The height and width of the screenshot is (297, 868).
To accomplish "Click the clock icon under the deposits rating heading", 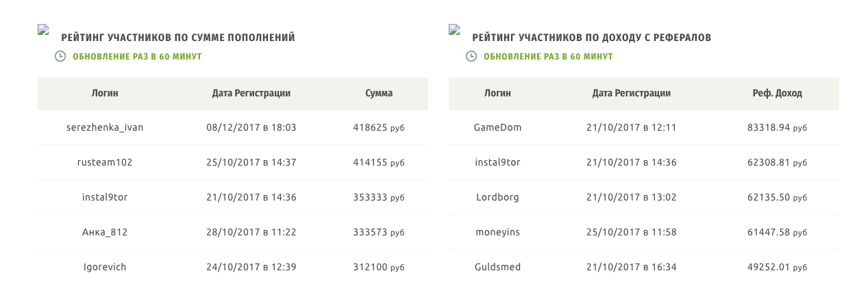I will pos(60,56).
